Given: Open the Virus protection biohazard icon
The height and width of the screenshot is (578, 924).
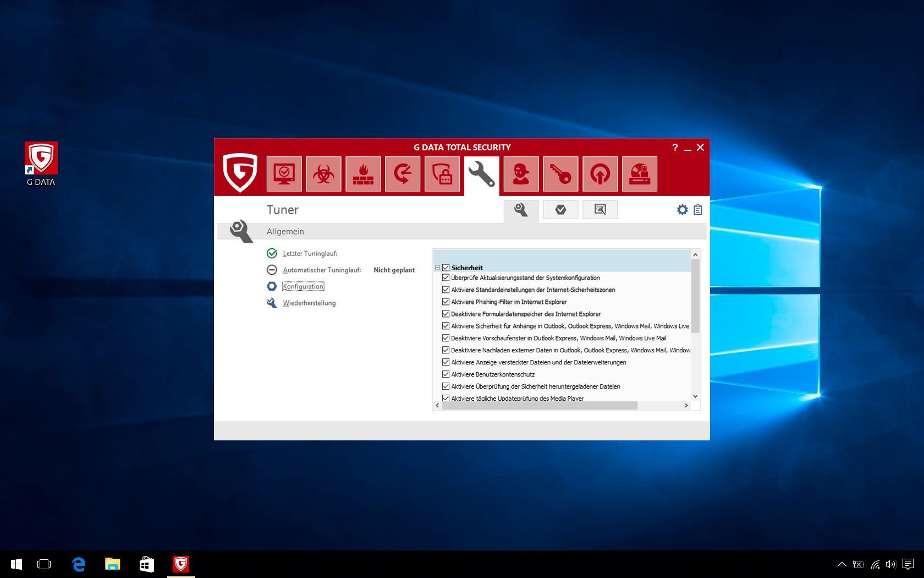Looking at the screenshot, I should click(323, 174).
